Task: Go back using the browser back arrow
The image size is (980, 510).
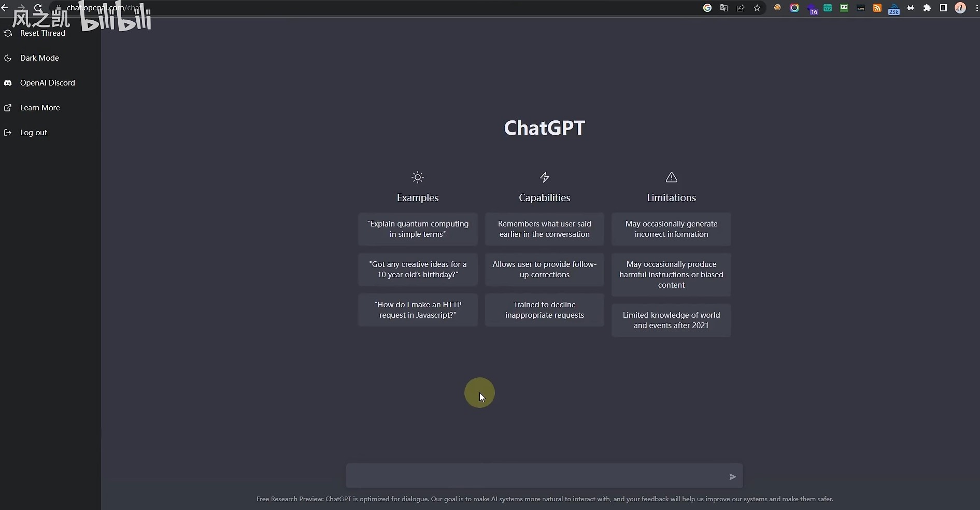Action: [5, 8]
